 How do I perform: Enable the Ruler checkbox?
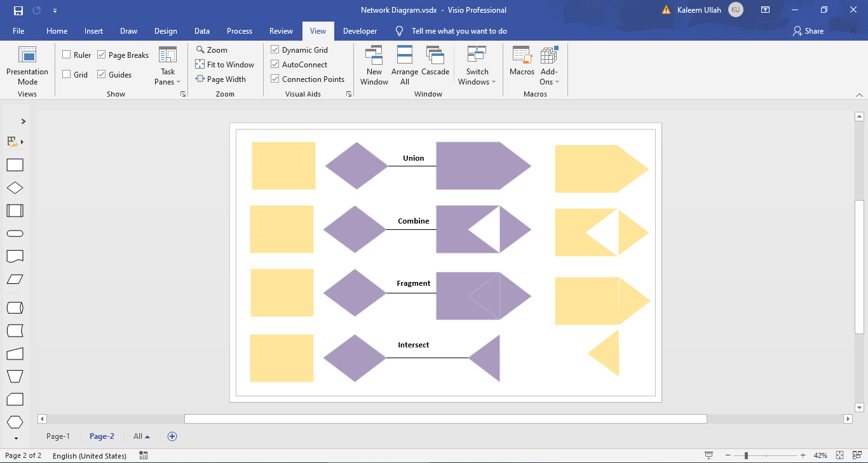pyautogui.click(x=65, y=55)
